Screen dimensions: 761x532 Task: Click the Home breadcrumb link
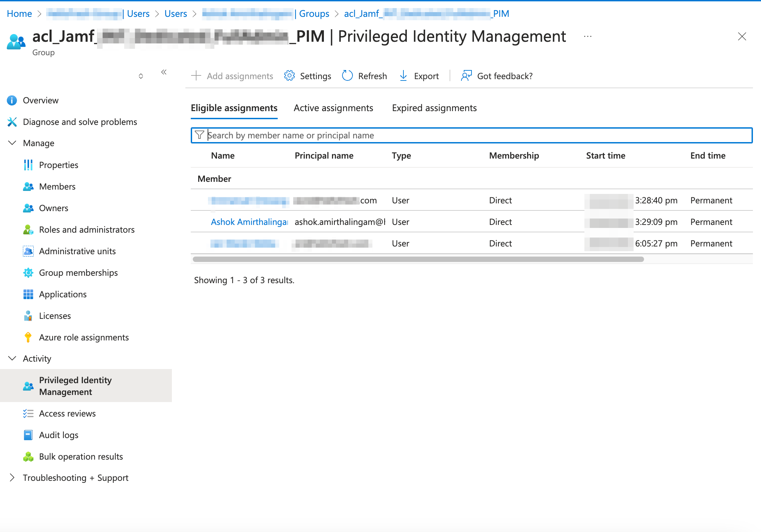click(19, 13)
